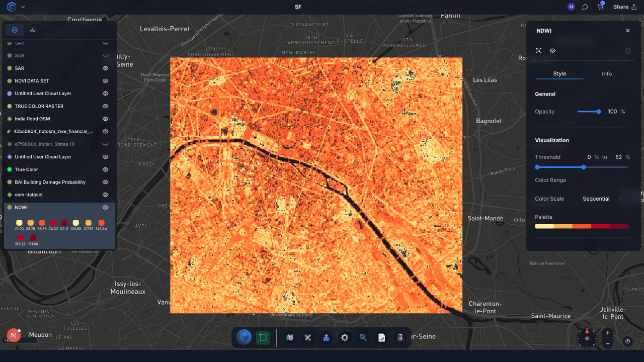This screenshot has width=644, height=362.
Task: Delete the NDWI layer with trash icon
Action: click(627, 51)
